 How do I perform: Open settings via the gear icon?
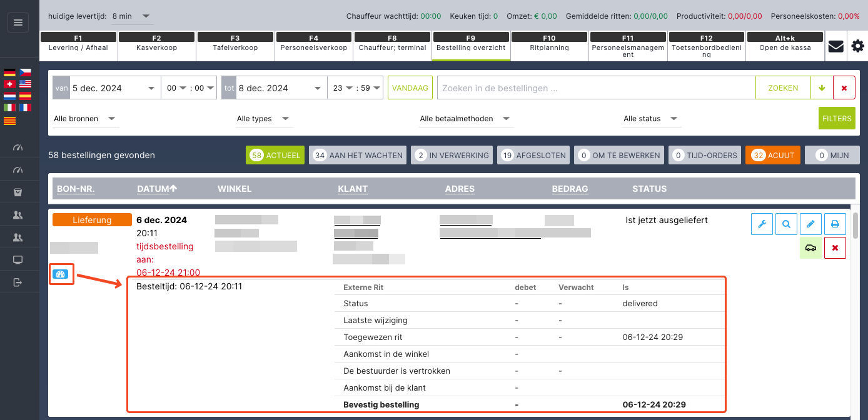tap(857, 46)
